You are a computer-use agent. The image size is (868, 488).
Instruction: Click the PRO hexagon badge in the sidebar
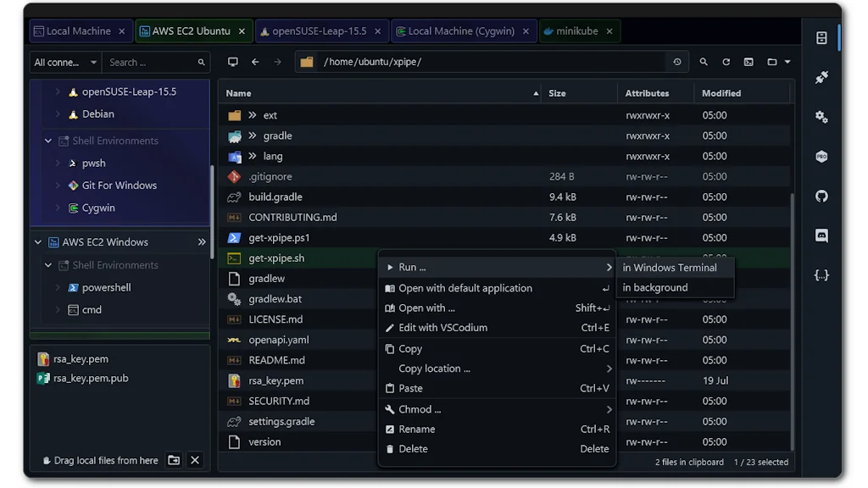click(x=821, y=156)
